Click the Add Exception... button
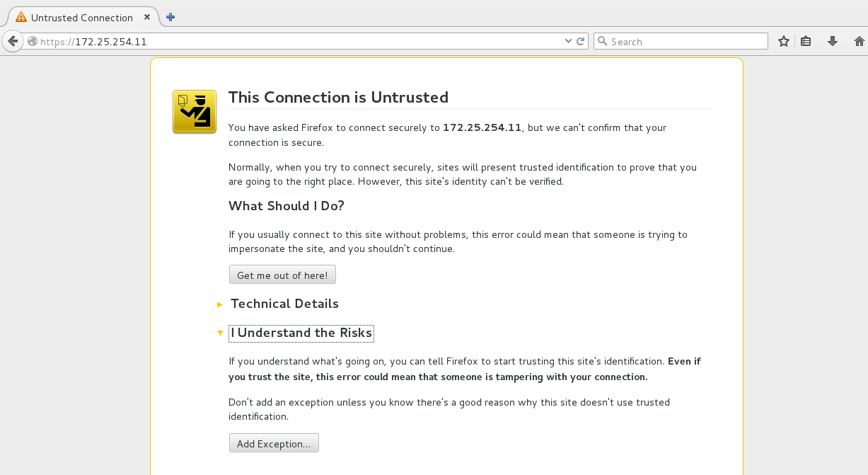868x475 pixels. (x=274, y=443)
